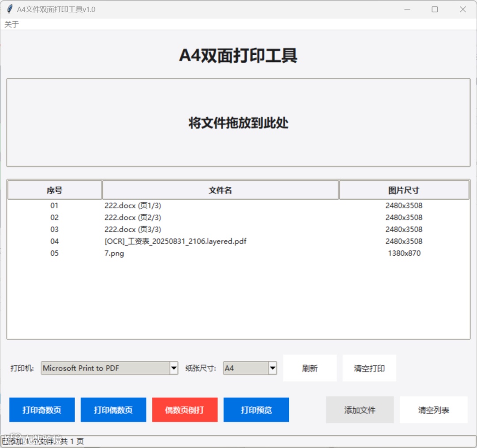Minimize the A4 print tool window

click(407, 9)
